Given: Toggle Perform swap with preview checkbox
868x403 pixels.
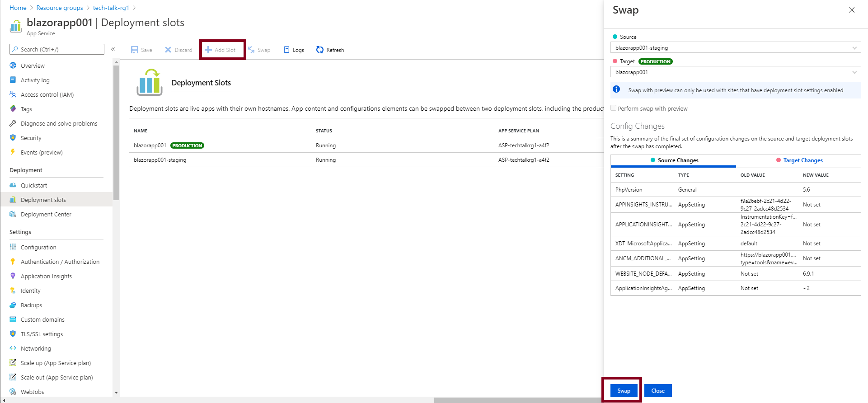Looking at the screenshot, I should tap(614, 108).
